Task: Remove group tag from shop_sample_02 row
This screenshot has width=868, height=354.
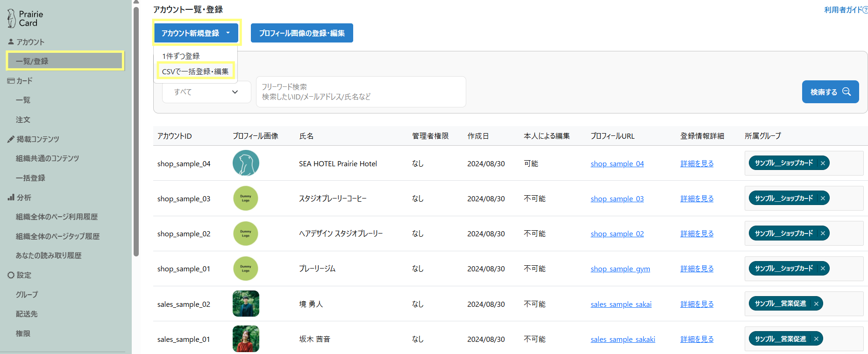Action: (x=823, y=234)
